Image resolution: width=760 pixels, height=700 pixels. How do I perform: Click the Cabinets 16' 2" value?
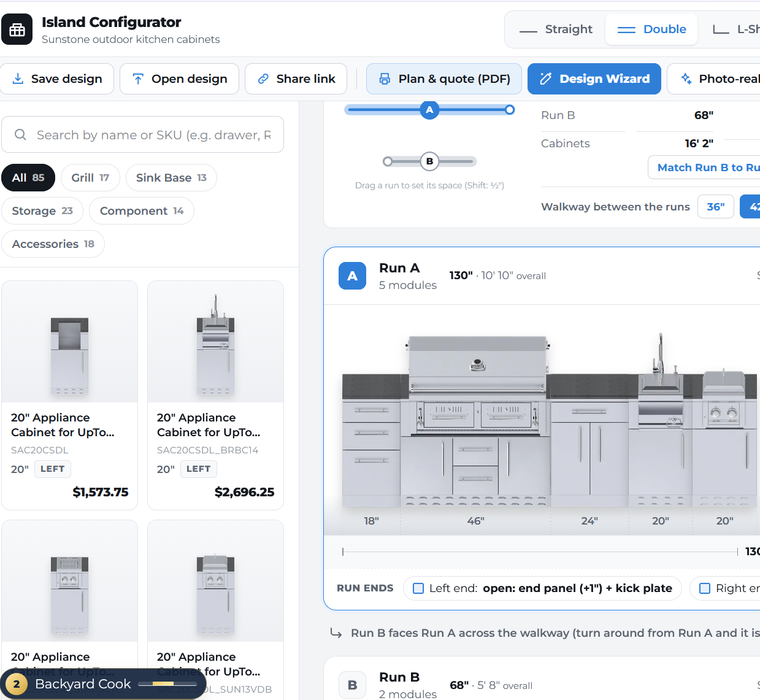click(x=699, y=143)
